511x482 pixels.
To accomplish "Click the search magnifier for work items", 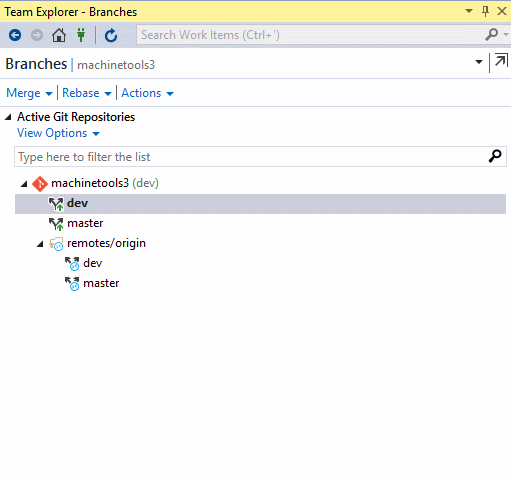I will (x=492, y=34).
